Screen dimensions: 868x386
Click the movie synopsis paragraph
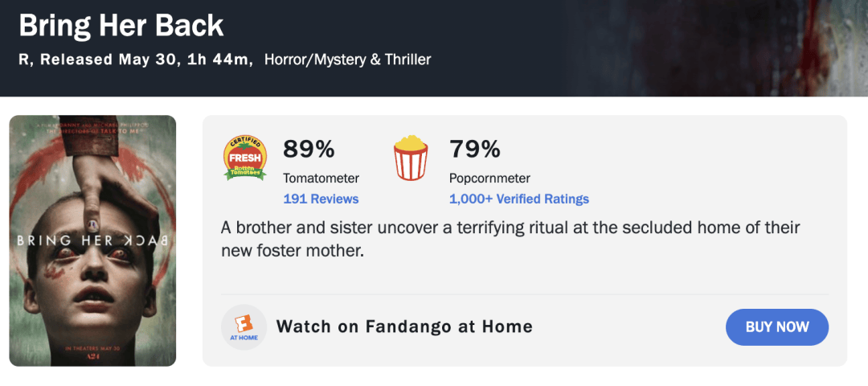click(510, 240)
